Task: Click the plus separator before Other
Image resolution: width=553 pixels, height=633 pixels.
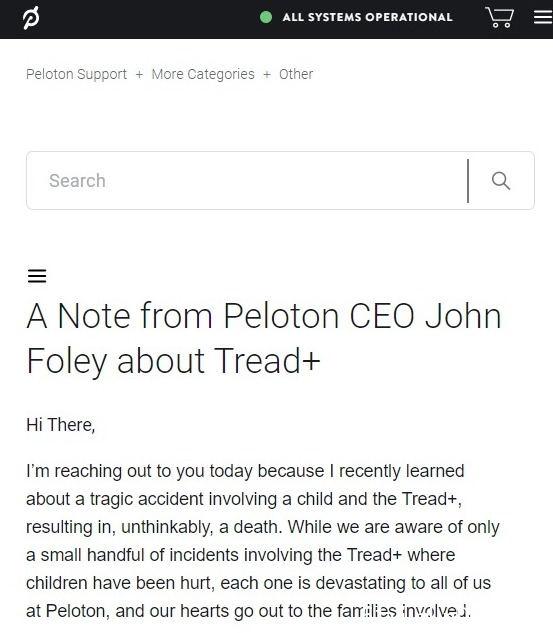Action: (267, 75)
